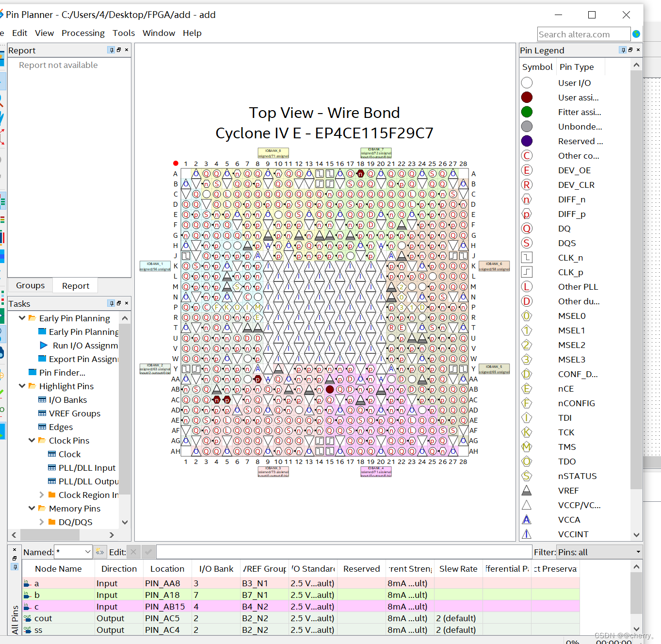
Task: Click the User assigned dark red legend circle
Action: coord(527,98)
